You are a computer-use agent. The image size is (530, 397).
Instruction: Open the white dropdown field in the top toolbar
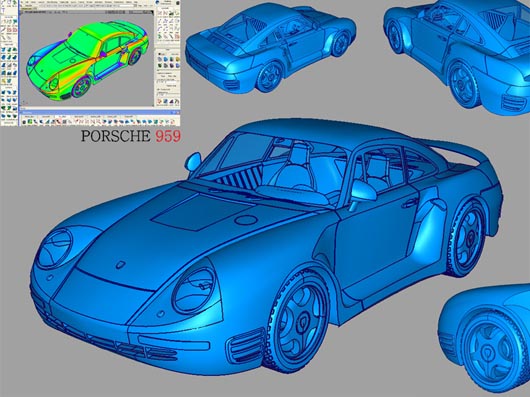coord(126,5)
